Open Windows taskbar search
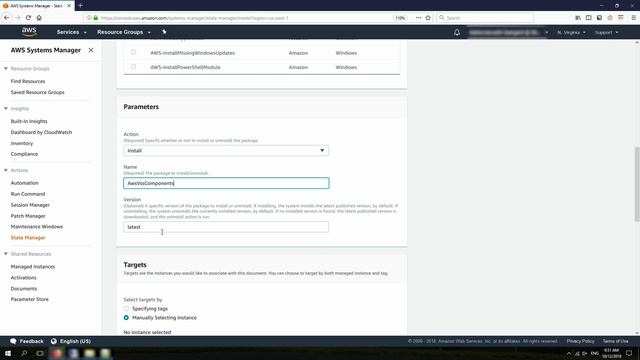Viewport: 640px width, 360px height. click(24, 353)
